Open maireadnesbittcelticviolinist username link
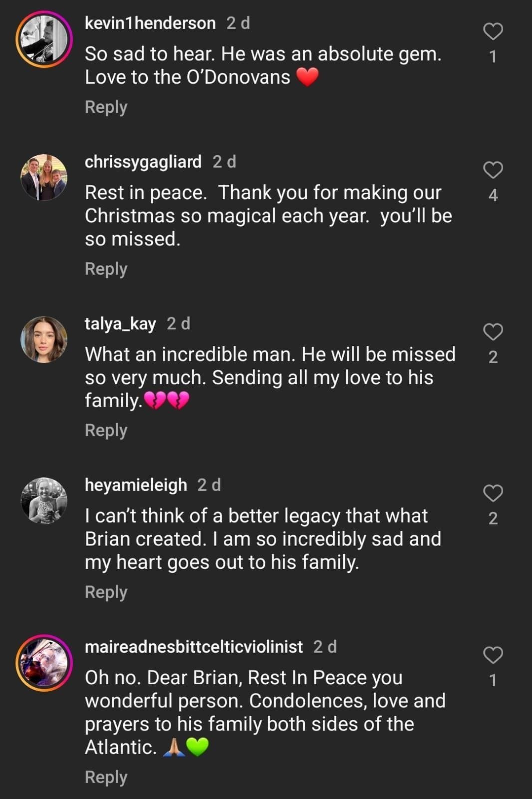The width and height of the screenshot is (532, 799). coord(194,647)
